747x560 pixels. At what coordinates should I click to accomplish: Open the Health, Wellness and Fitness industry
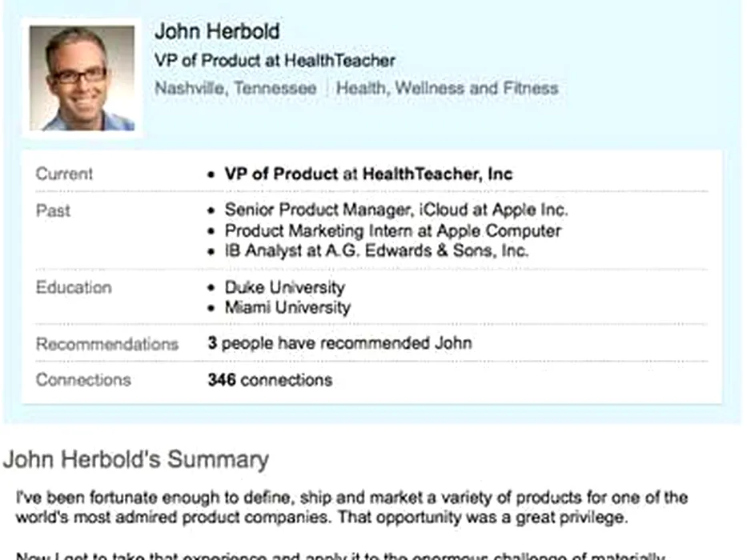(447, 88)
